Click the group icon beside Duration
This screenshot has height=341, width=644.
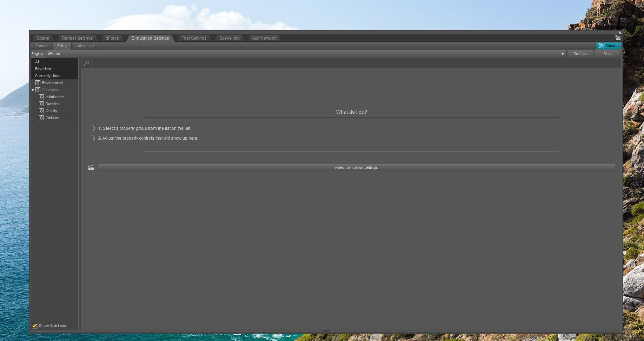[x=41, y=104]
